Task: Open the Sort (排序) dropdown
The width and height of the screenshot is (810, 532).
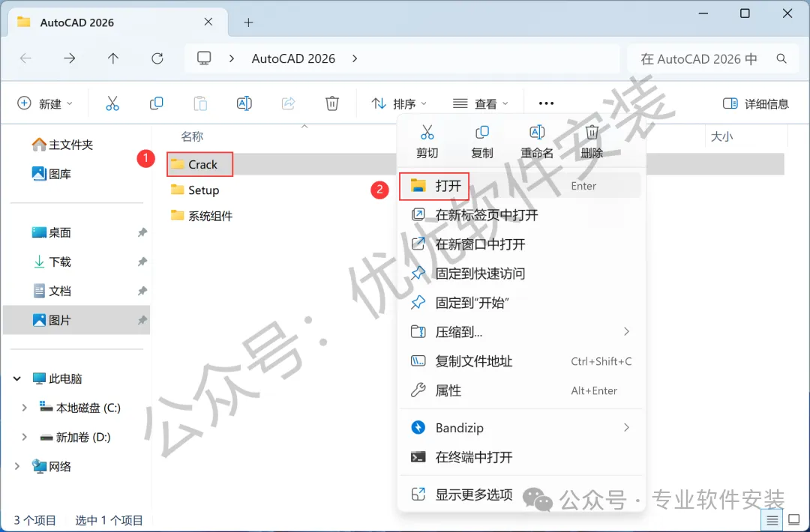Action: point(399,103)
